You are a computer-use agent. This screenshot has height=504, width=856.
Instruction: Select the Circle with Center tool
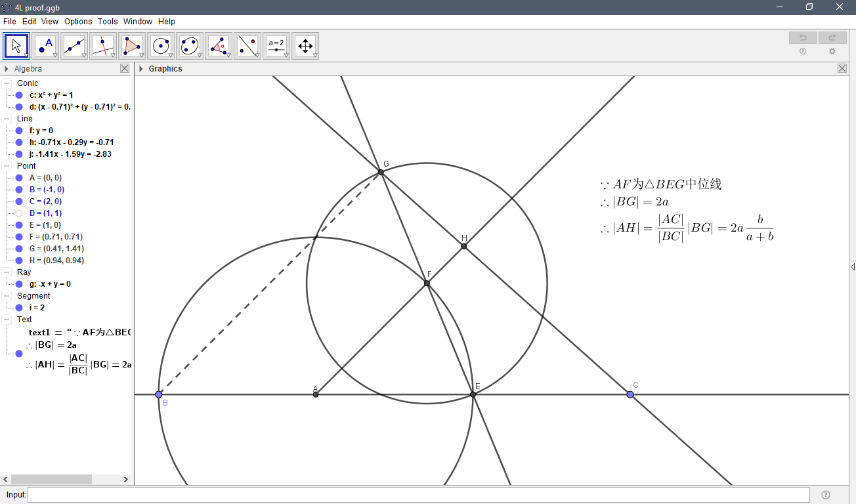point(161,45)
